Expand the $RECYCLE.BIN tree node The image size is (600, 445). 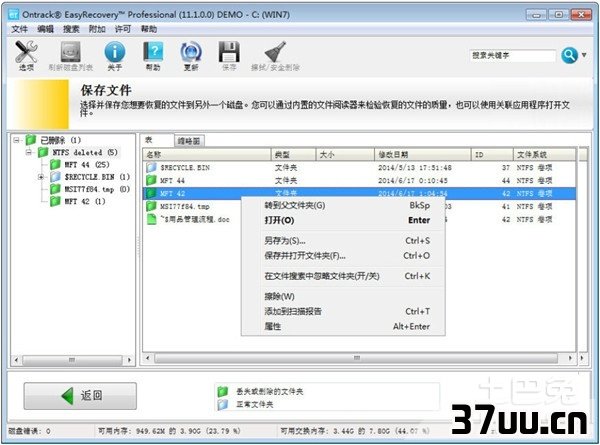(x=41, y=177)
